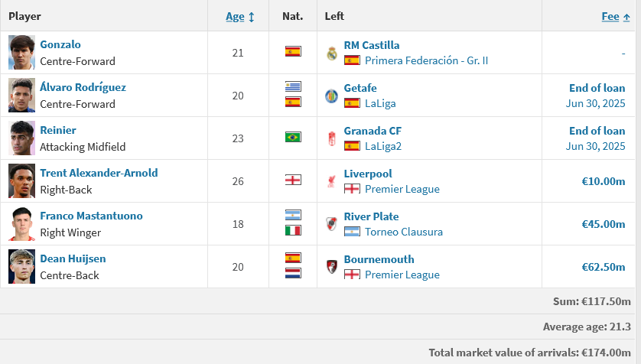Click Reinier's player portrait
Viewport: 641px width, 364px height.
click(x=21, y=138)
